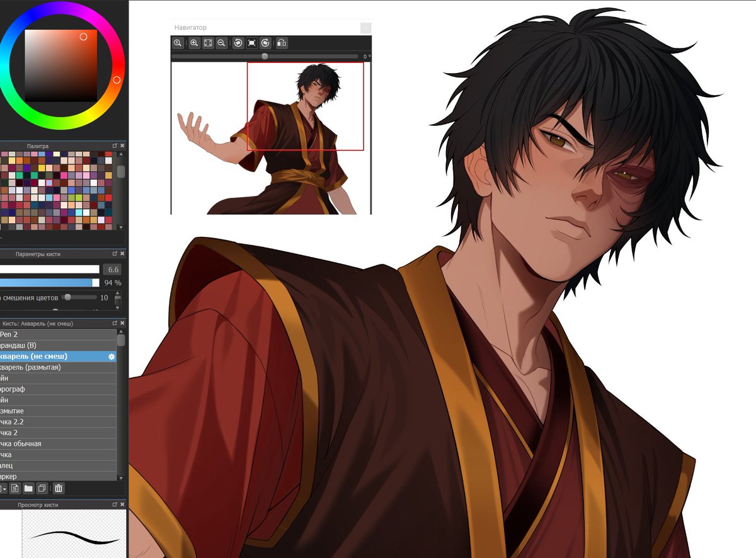Select the brush ending in обычная
The width and height of the screenshot is (756, 558).
(58, 443)
